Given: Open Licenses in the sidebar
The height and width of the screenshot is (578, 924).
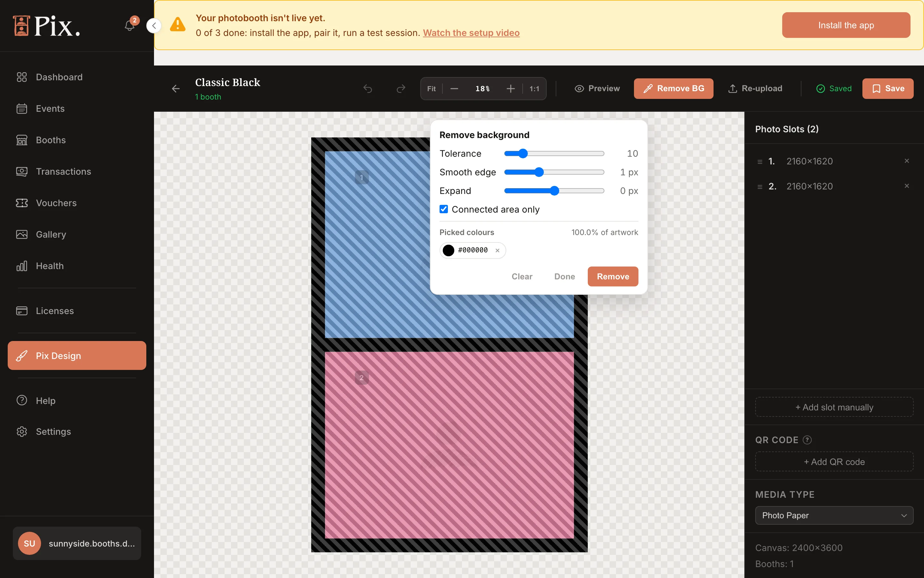Looking at the screenshot, I should click(x=77, y=311).
